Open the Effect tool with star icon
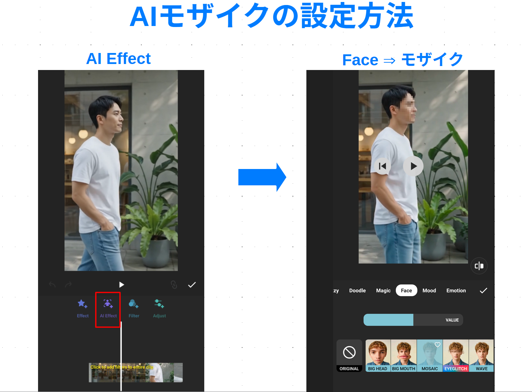The width and height of the screenshot is (532, 392). [x=82, y=309]
